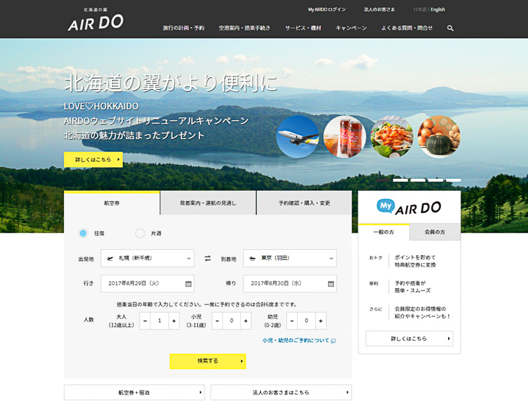Select the second carousel slide indicator
Image resolution: width=528 pixels, height=420 pixels.
pyautogui.click(x=401, y=180)
